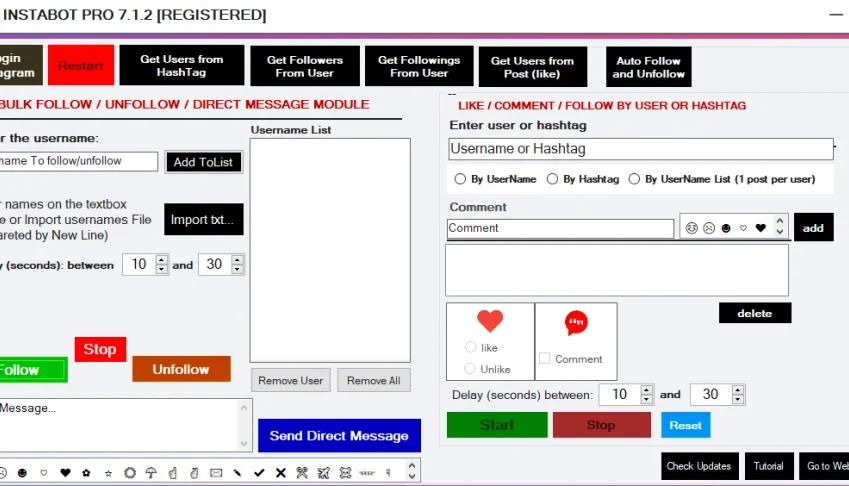Enable the Comment checkbox
Screen dimensions: 849x486
point(545,358)
